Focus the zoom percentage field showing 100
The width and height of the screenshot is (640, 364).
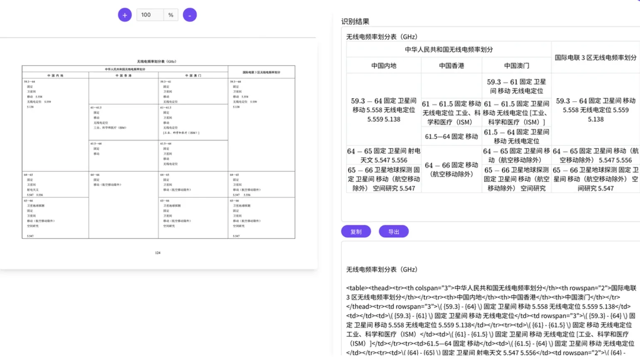tap(150, 15)
